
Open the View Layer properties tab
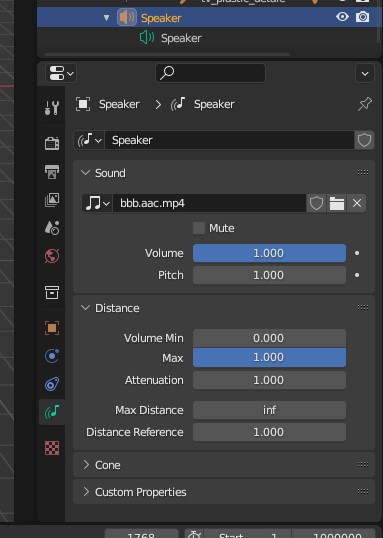coord(52,200)
